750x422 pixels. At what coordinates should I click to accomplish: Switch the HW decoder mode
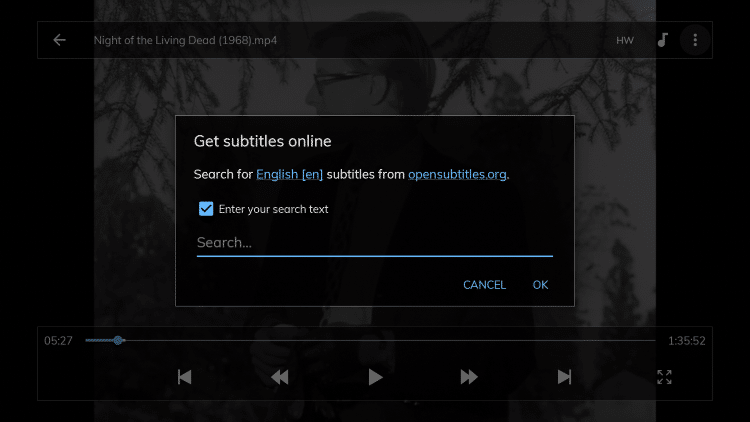625,40
